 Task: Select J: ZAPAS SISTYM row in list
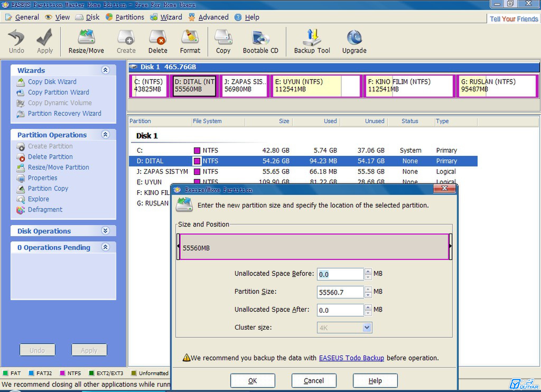tap(303, 171)
